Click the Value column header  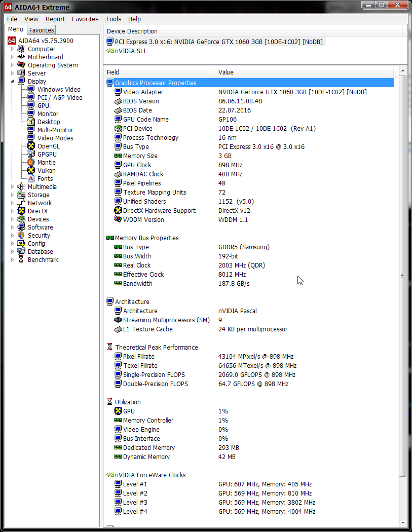(304, 72)
